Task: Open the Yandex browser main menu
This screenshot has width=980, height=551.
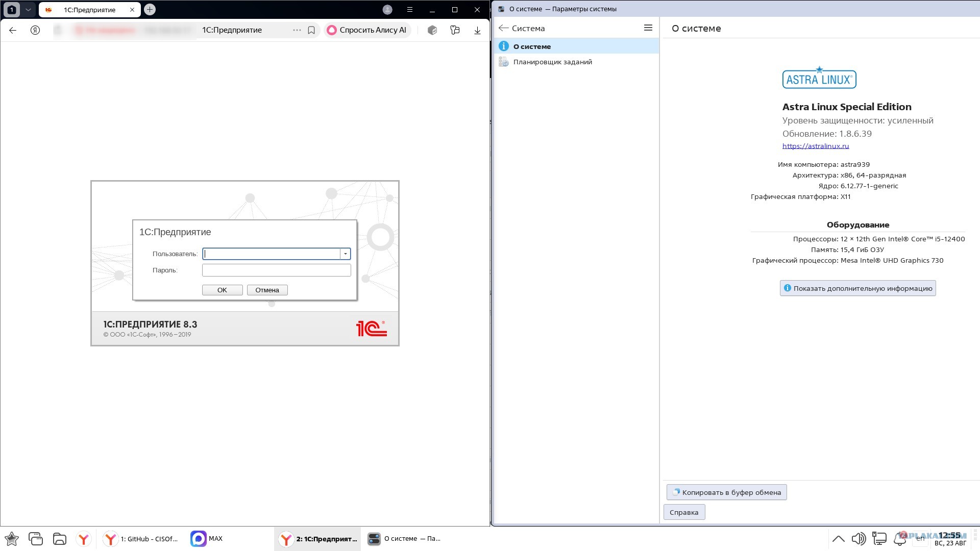Action: 410,10
